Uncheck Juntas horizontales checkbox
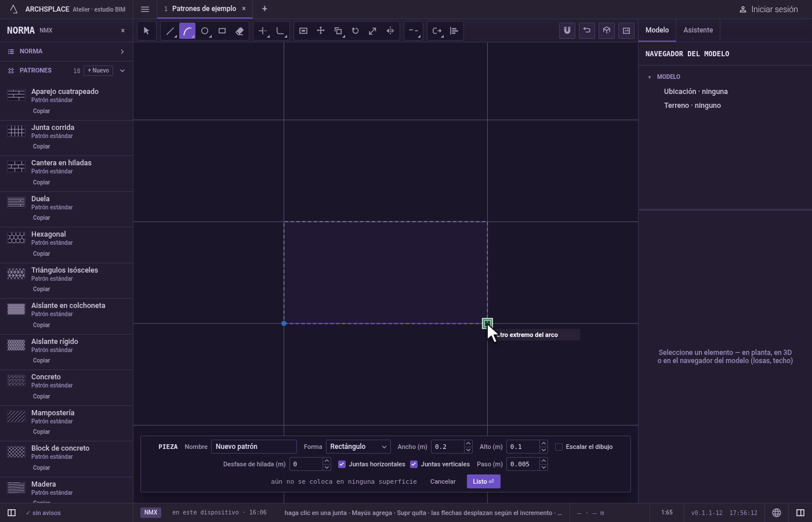 click(342, 464)
